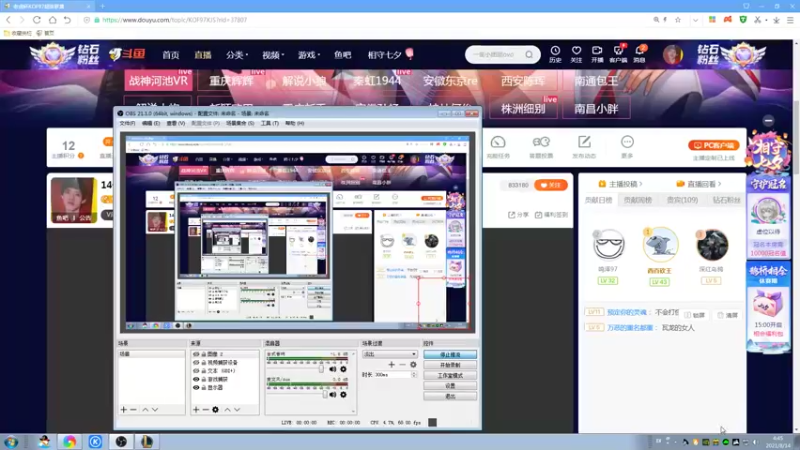Remove selected scene with minus icon
The width and height of the screenshot is (800, 450).
(133, 410)
